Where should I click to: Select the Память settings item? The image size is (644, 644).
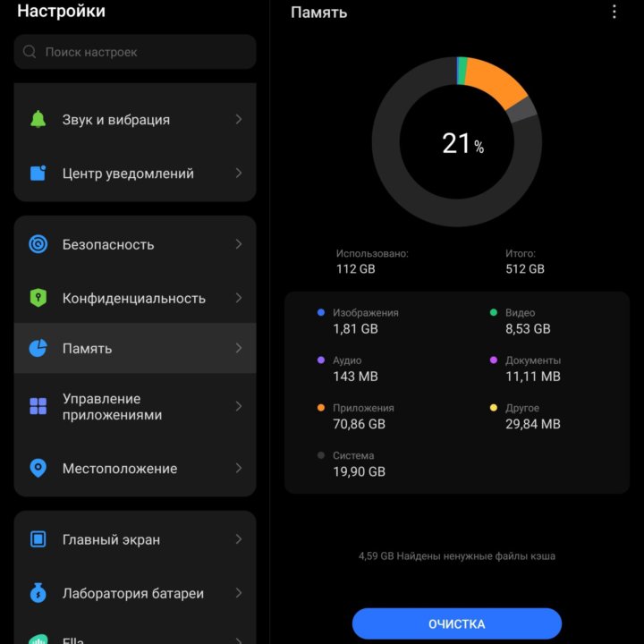tap(134, 349)
